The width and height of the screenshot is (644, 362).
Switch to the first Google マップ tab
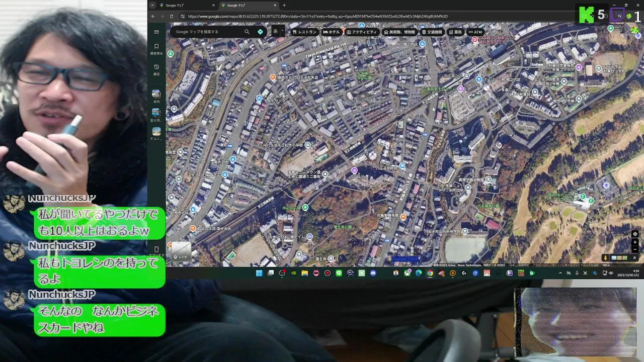186,5
